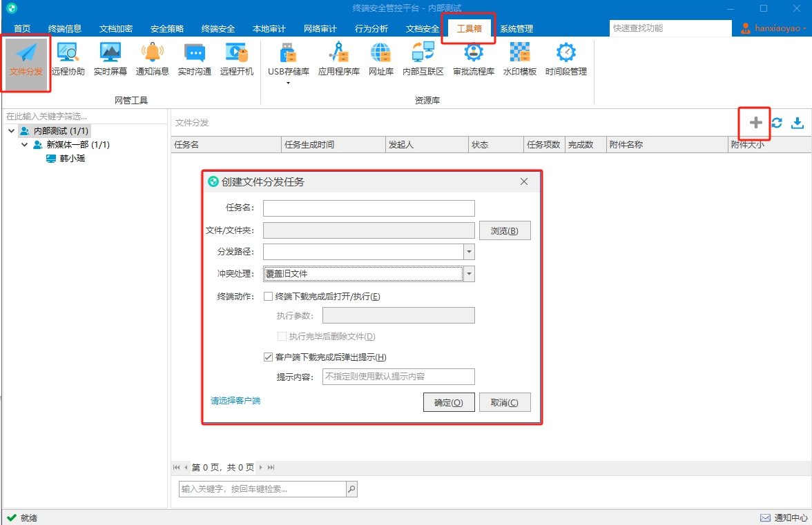Screen dimensions: 812x525
Task: Click the search magnifier icon below list
Action: (x=351, y=489)
